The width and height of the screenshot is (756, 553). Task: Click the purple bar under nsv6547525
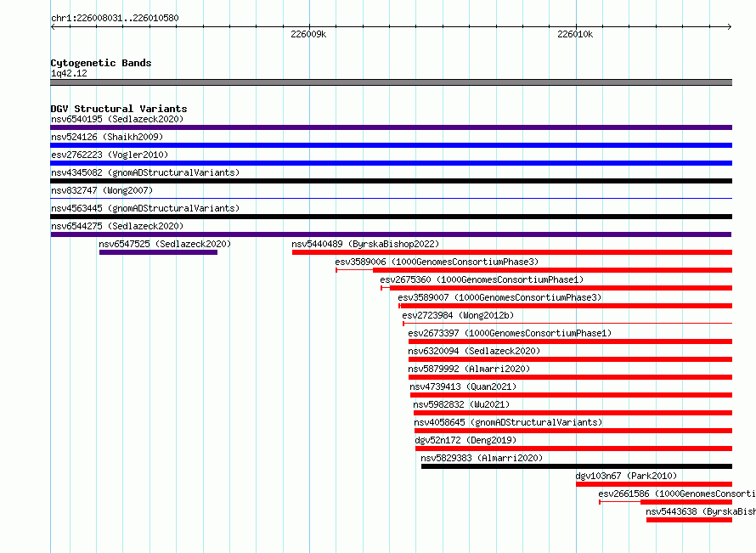point(158,252)
